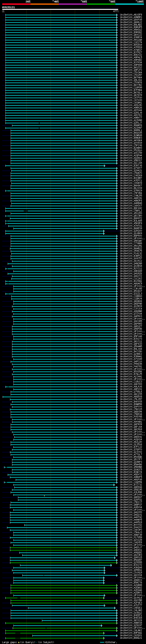
Task: Click the =100char. scale legend
Action: pos(109,642)
